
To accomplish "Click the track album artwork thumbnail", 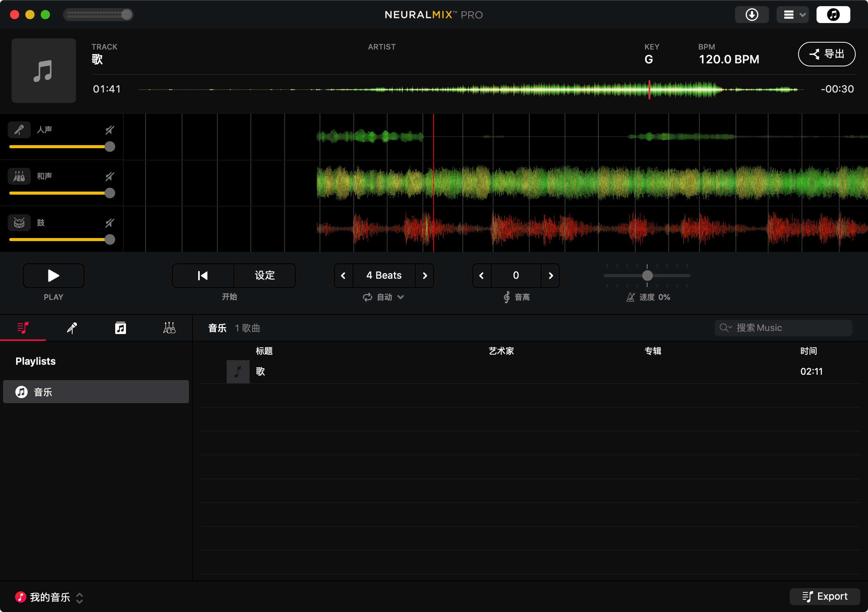I will (44, 71).
